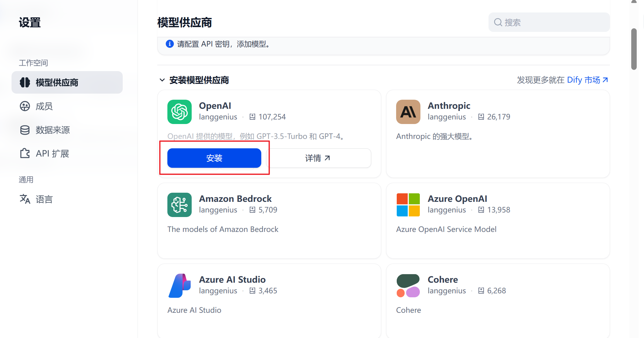This screenshot has width=644, height=338.
Task: Click the 26,179 download count
Action: pos(499,117)
